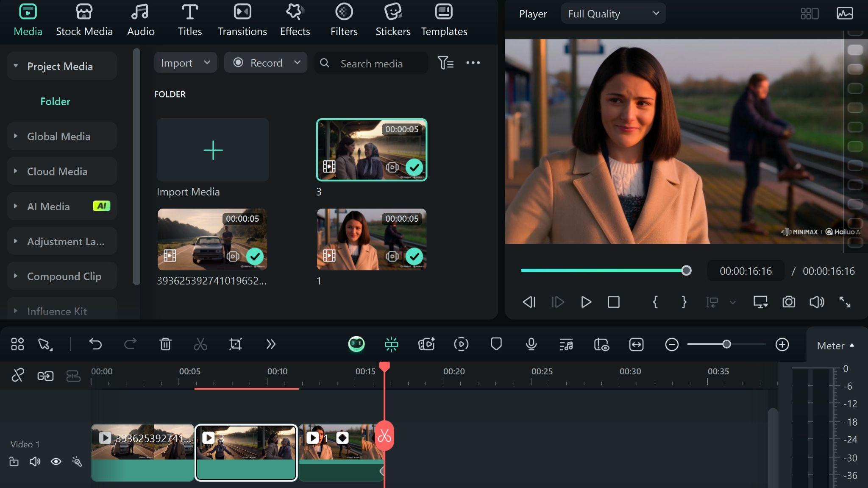Click the timeline zoom slider handle
The width and height of the screenshot is (868, 488).
(x=726, y=344)
